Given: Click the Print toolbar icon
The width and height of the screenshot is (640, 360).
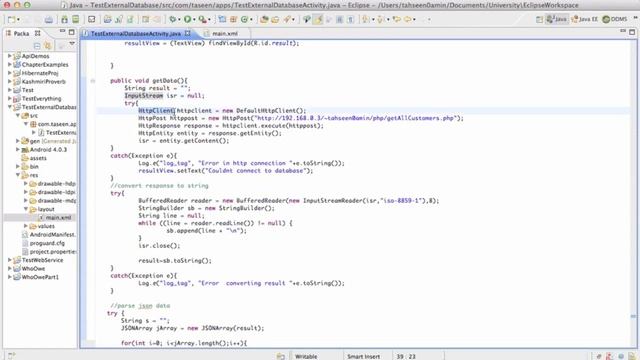Looking at the screenshot, I should click(x=49, y=19).
